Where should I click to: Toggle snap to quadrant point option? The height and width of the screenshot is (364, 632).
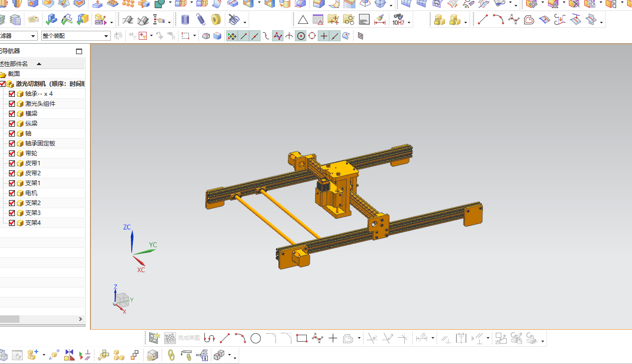312,36
